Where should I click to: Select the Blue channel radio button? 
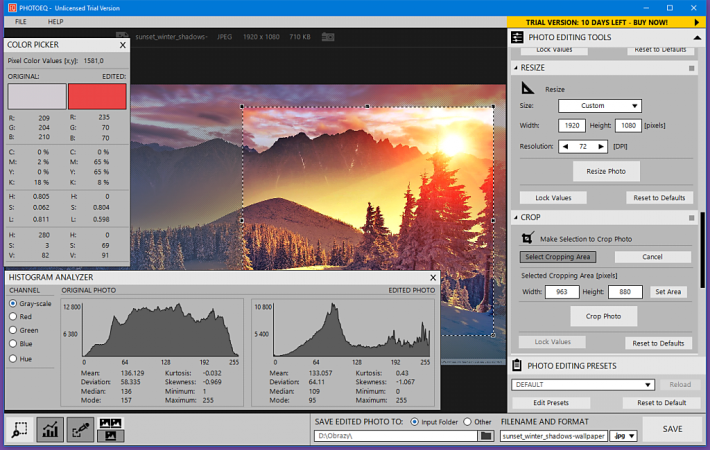pos(13,344)
